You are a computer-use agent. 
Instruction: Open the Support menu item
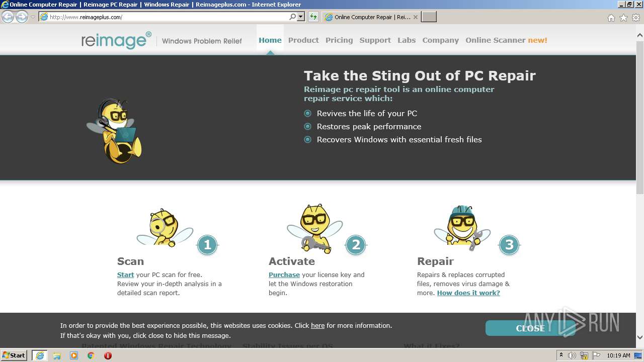375,40
